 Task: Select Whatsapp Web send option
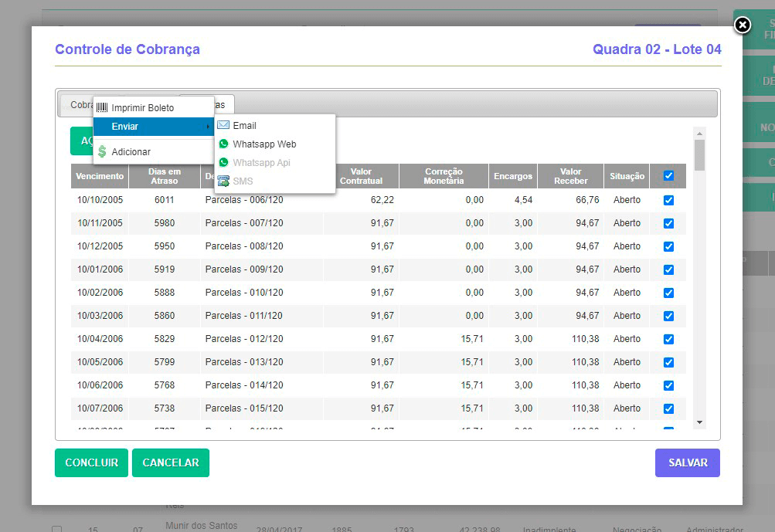(264, 144)
